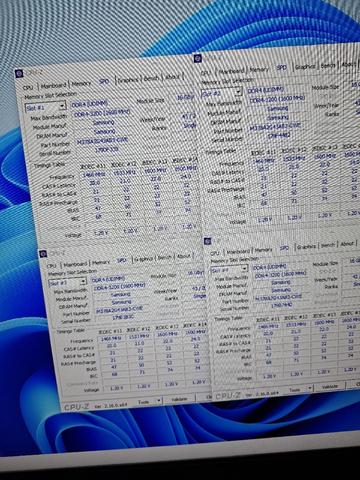The image size is (360, 480).
Task: Click the CPU-Z icon in the Slot #4 window title bar
Action: [208, 241]
